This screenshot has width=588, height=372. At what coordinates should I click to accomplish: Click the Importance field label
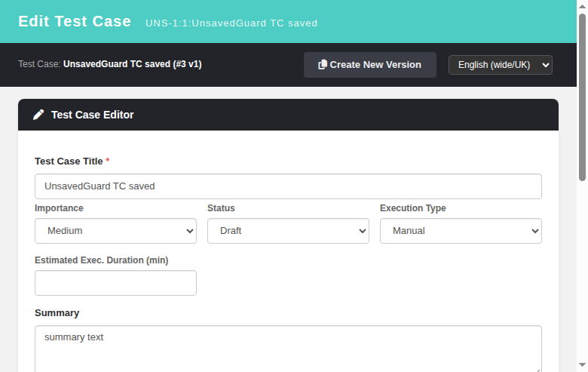pyautogui.click(x=59, y=208)
